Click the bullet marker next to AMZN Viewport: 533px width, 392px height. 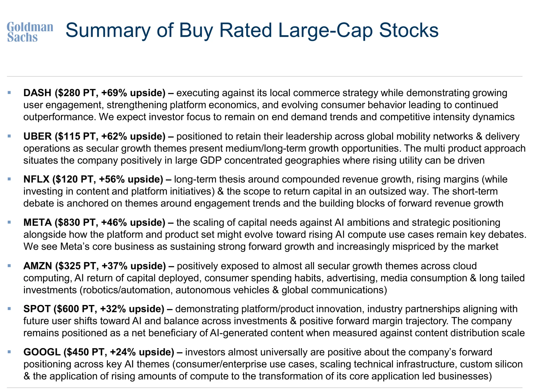tap(9, 266)
